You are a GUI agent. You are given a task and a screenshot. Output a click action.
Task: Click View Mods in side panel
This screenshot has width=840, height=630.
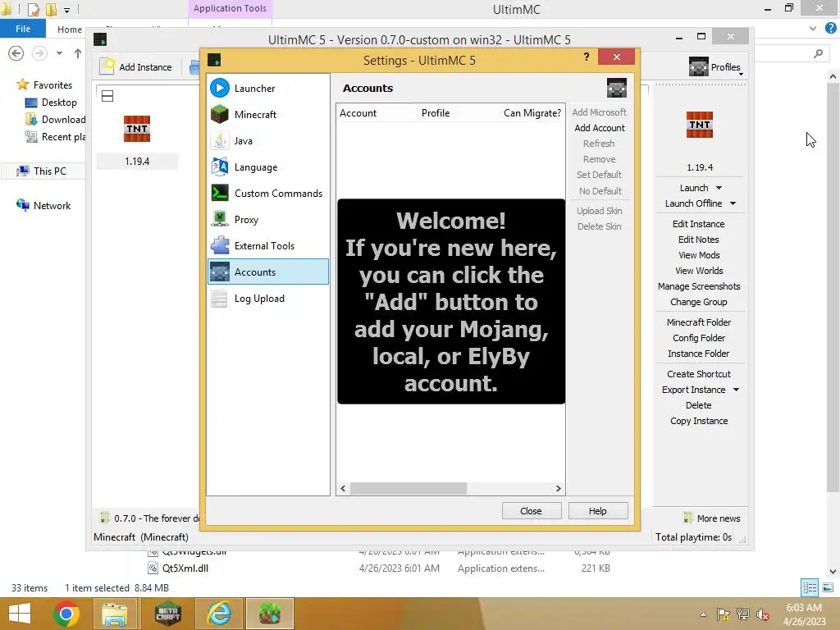click(x=699, y=255)
